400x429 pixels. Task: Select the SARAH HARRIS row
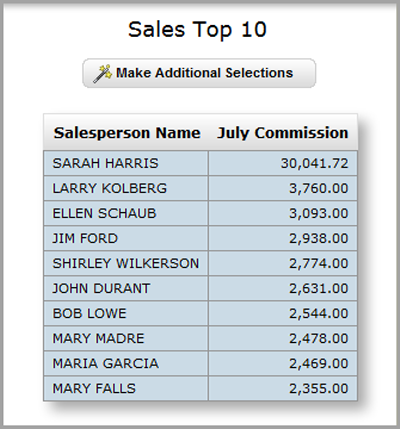200,163
